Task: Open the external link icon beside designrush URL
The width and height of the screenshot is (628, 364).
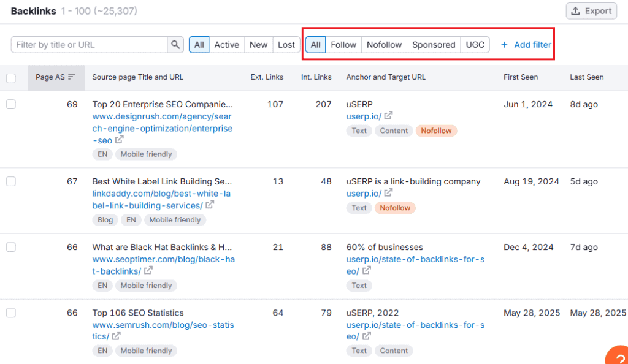Action: [x=120, y=140]
